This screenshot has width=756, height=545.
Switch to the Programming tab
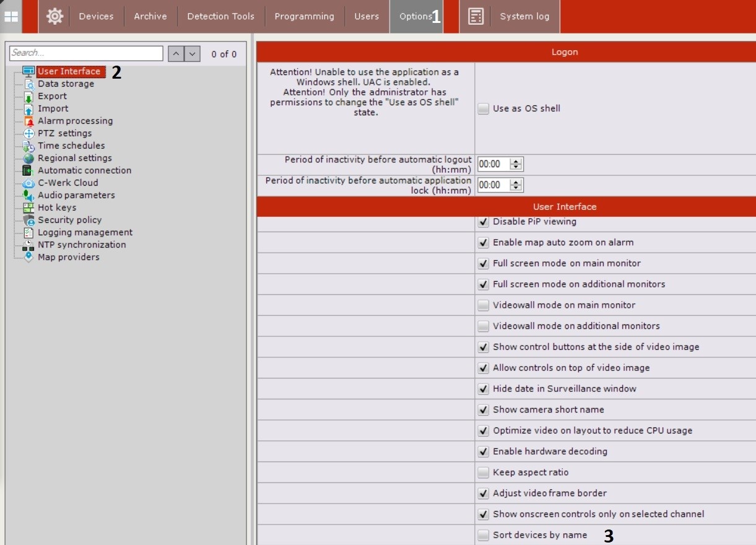click(x=304, y=17)
